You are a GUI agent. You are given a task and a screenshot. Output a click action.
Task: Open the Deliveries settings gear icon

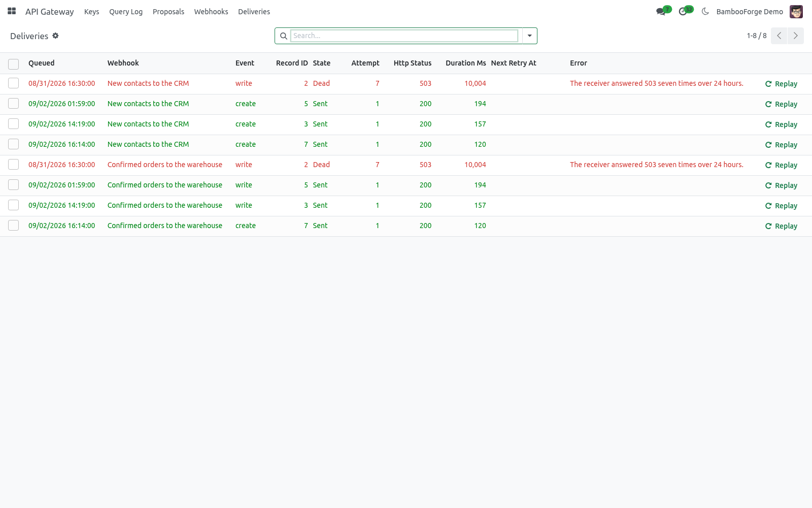click(x=55, y=36)
